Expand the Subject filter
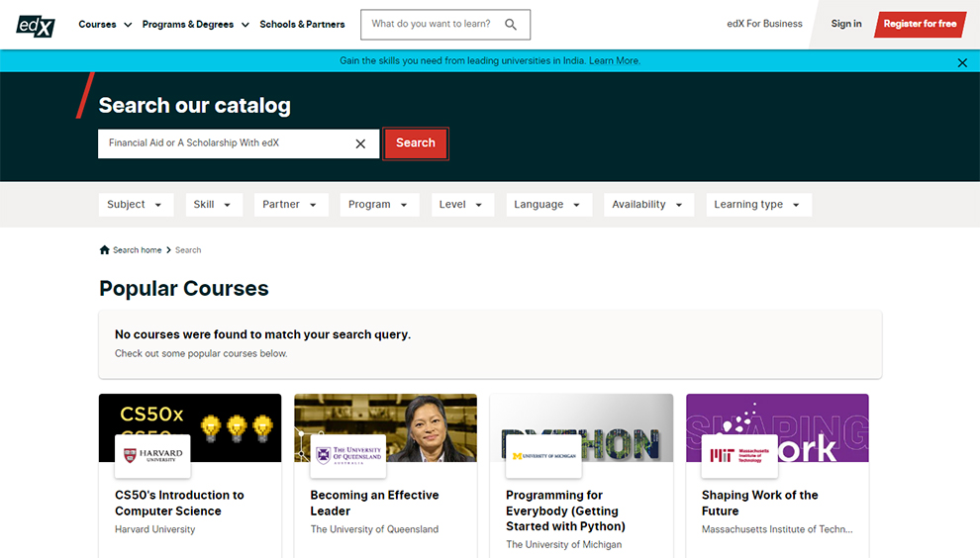 pos(136,205)
